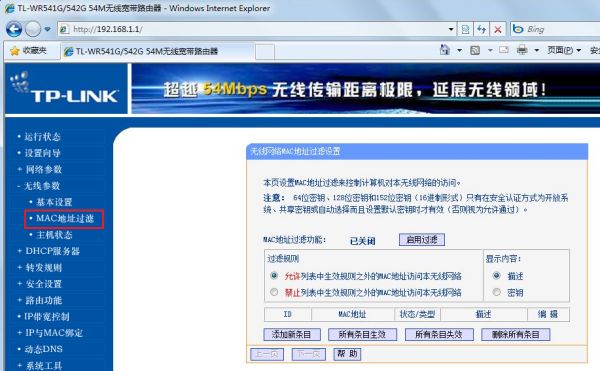Click the RSS feeds toolbar icon
Viewport: 600px width, 371px height.
pos(475,50)
